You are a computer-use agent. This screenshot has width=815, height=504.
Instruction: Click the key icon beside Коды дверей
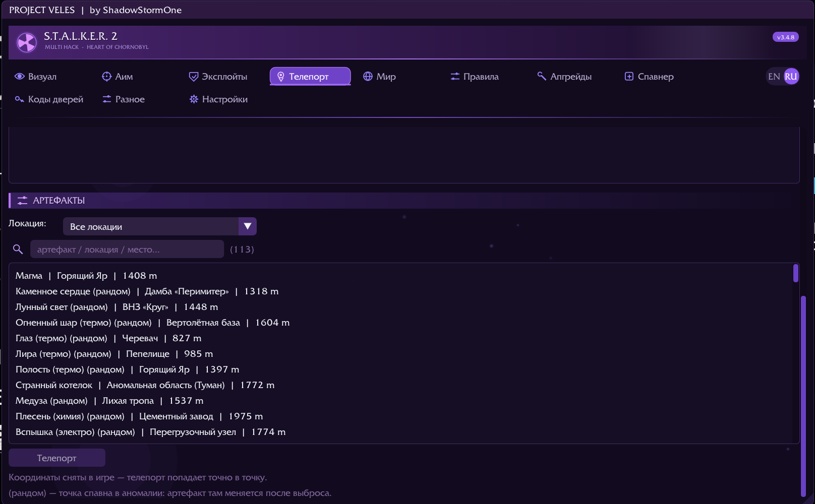tap(20, 99)
